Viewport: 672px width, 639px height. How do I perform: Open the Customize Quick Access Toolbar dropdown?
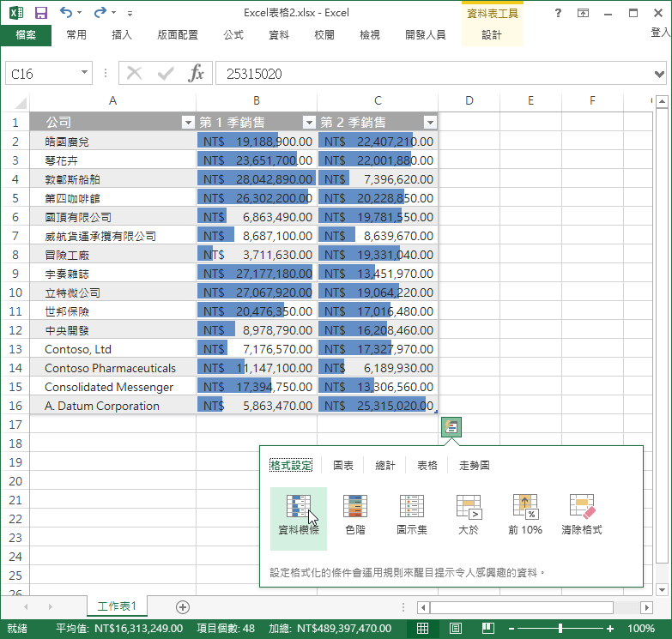pyautogui.click(x=130, y=13)
